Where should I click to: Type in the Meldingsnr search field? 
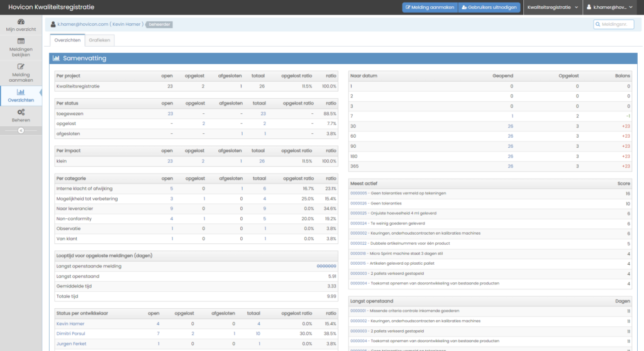click(x=616, y=25)
